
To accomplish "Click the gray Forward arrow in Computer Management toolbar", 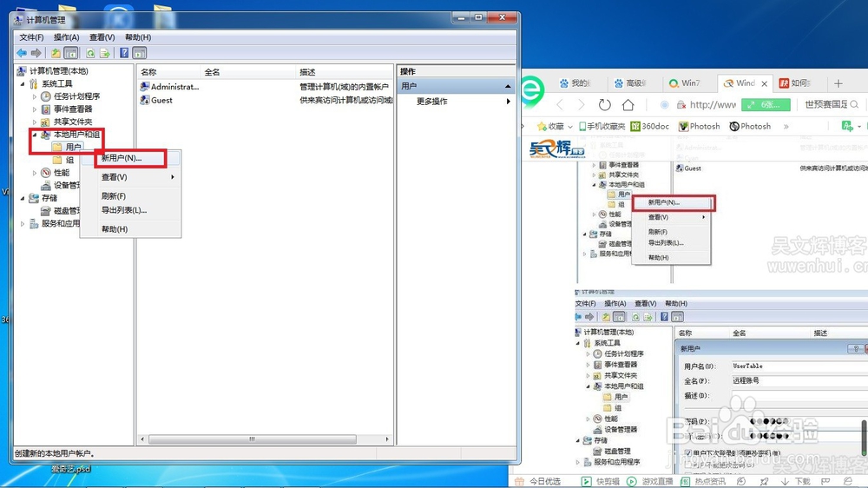I will click(36, 53).
